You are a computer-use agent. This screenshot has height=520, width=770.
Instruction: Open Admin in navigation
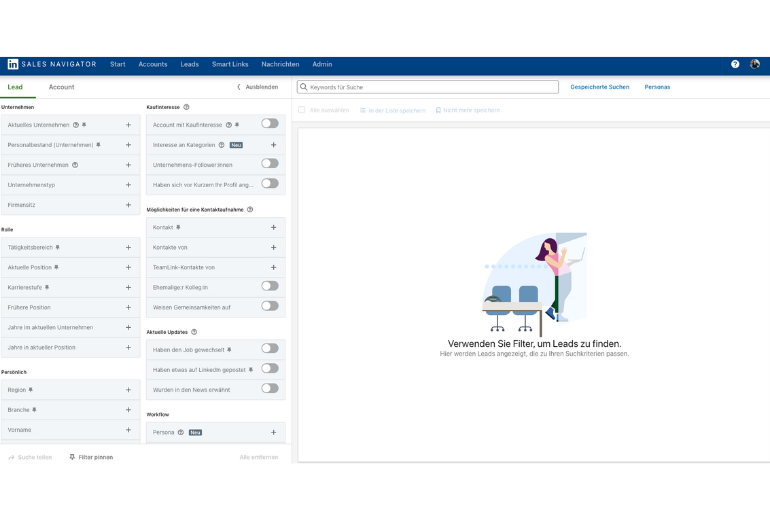tap(322, 64)
